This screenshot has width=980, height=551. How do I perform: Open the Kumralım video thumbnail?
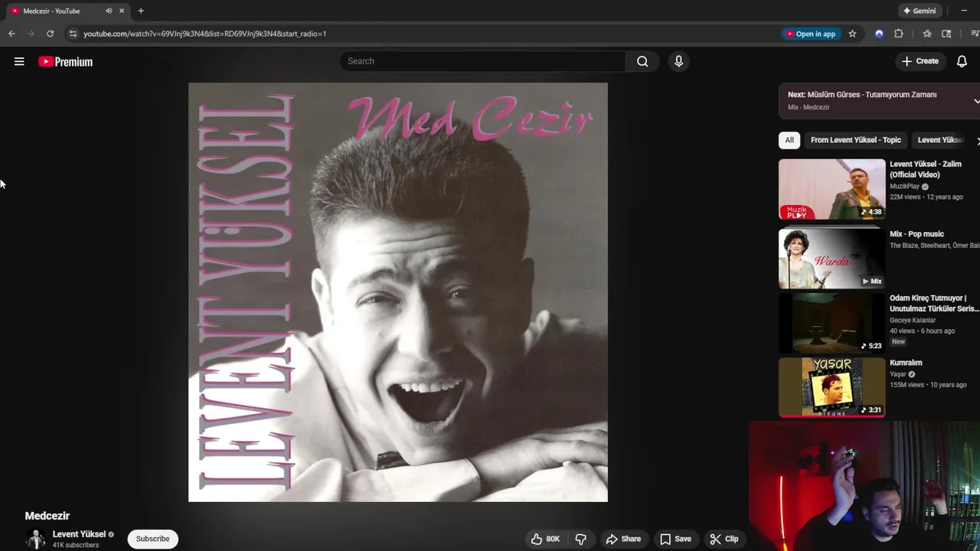[x=831, y=387]
